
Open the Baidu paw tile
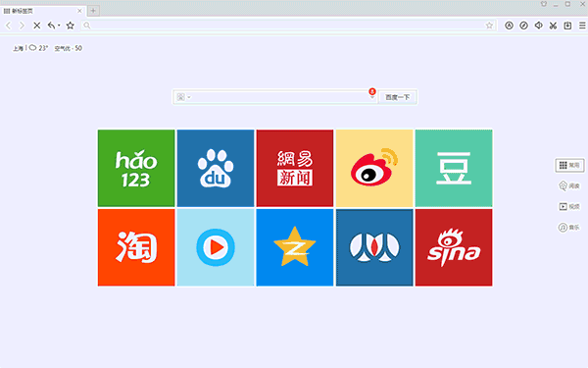[216, 168]
